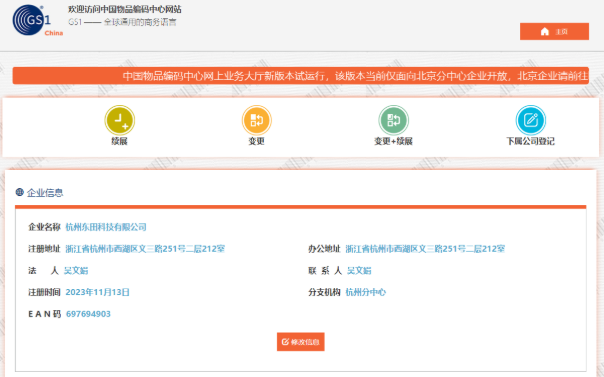
Task: Click the 修改信息 edit button
Action: tap(300, 342)
